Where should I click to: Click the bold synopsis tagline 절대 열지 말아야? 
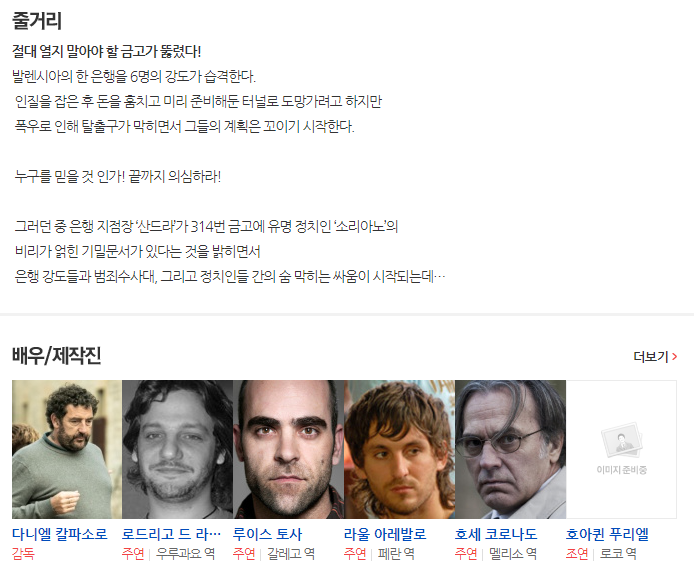pos(107,51)
